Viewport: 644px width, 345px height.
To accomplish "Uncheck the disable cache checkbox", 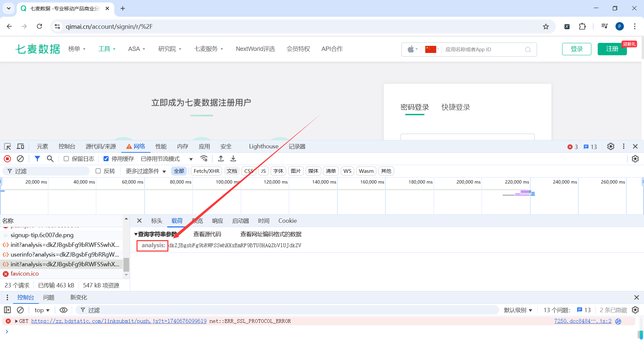I will click(x=106, y=159).
